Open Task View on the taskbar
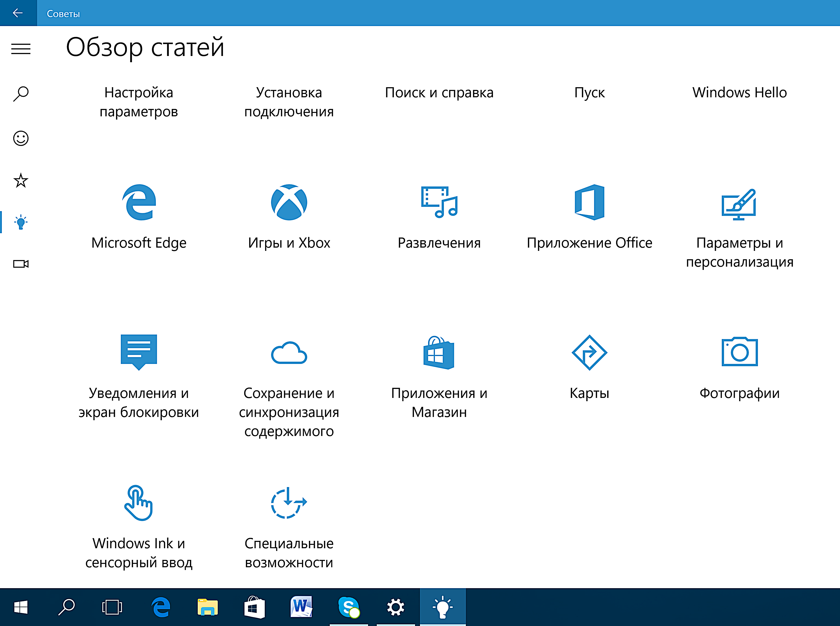The width and height of the screenshot is (840, 626). tap(112, 607)
